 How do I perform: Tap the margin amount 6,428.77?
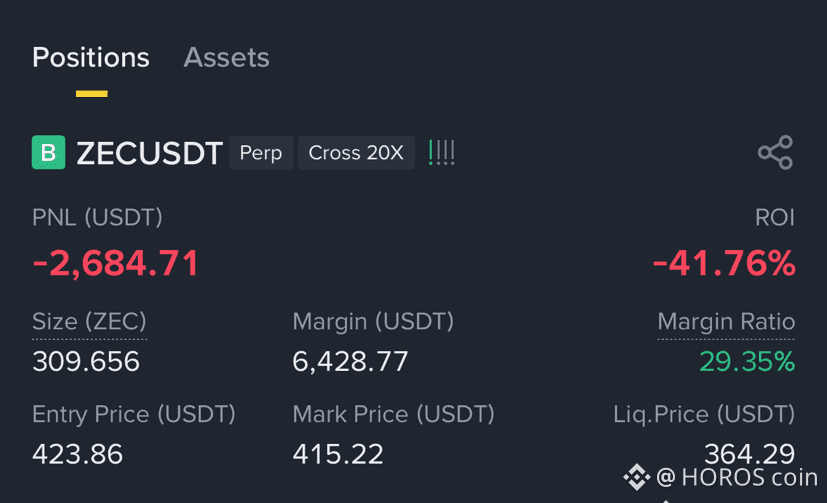pyautogui.click(x=350, y=362)
